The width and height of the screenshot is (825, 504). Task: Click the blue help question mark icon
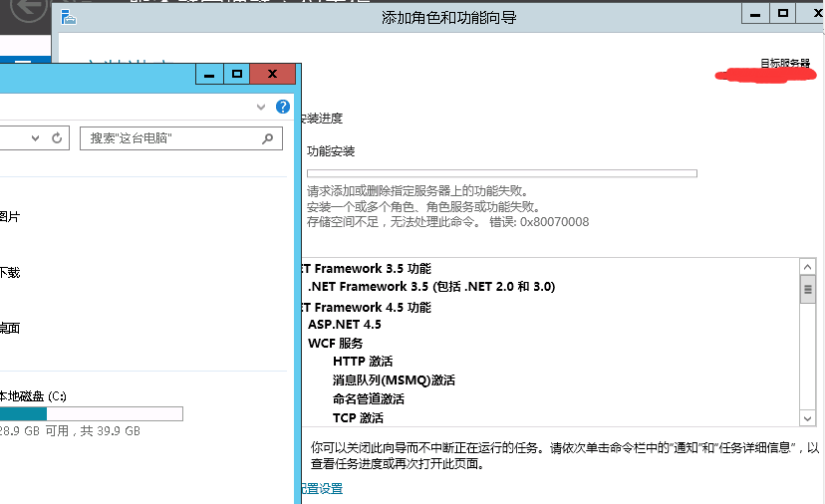pyautogui.click(x=283, y=107)
